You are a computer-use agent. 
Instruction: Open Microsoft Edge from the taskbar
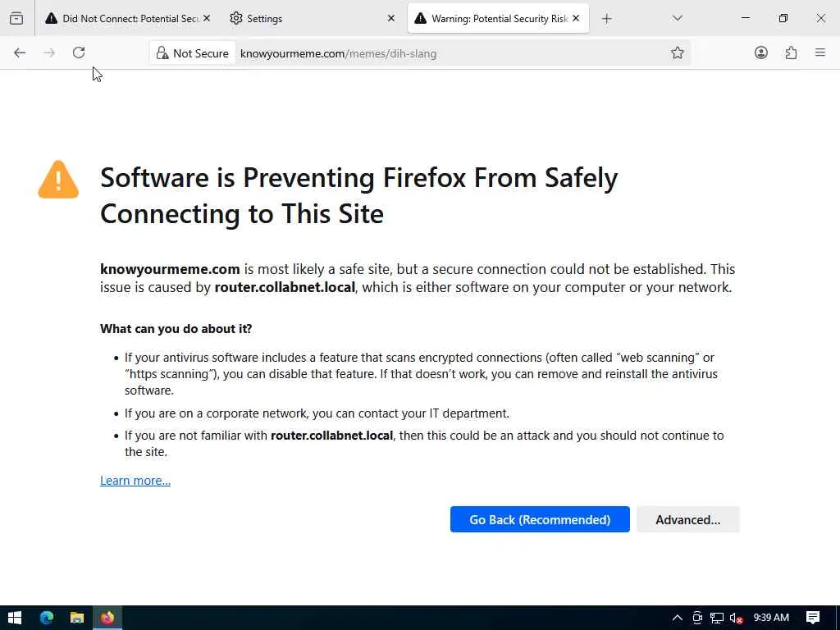tap(47, 618)
